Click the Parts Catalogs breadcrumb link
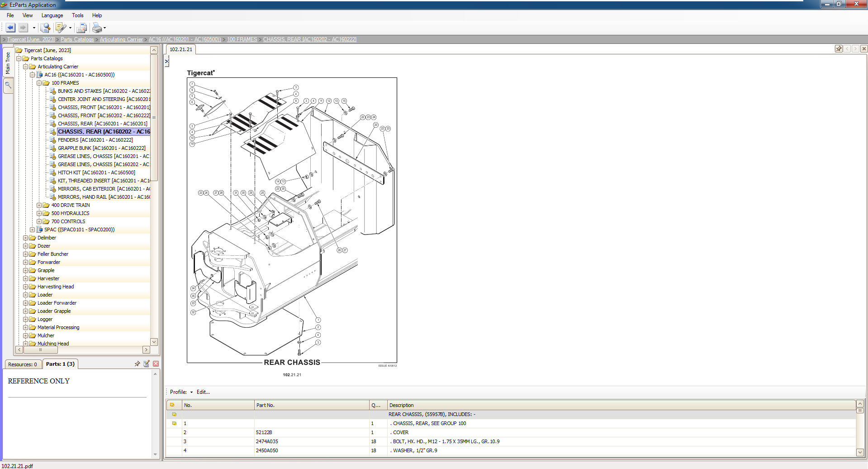The height and width of the screenshot is (469, 868). click(77, 39)
